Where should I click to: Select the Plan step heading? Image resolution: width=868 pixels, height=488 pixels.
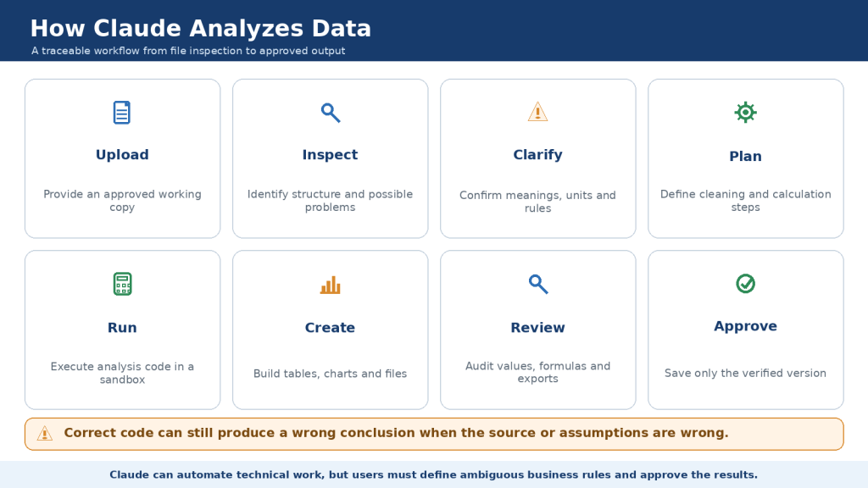click(745, 156)
